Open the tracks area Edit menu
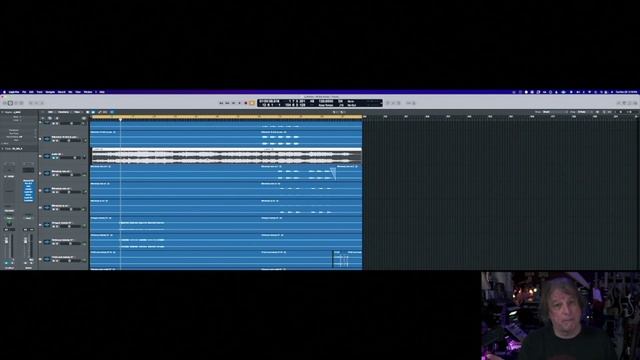 click(x=51, y=112)
